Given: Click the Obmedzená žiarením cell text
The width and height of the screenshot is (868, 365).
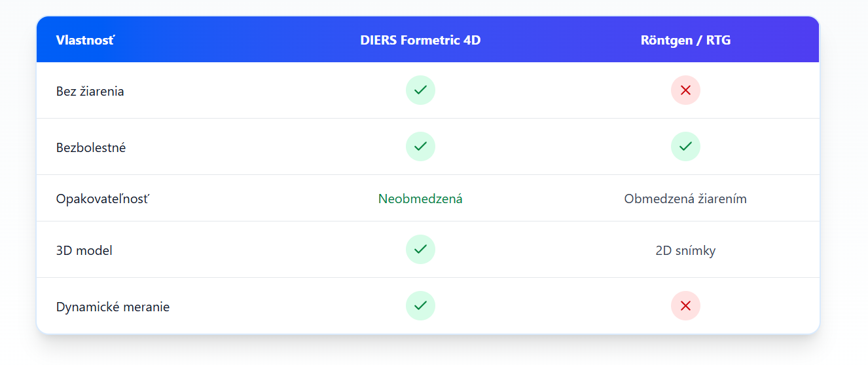Looking at the screenshot, I should coord(685,199).
